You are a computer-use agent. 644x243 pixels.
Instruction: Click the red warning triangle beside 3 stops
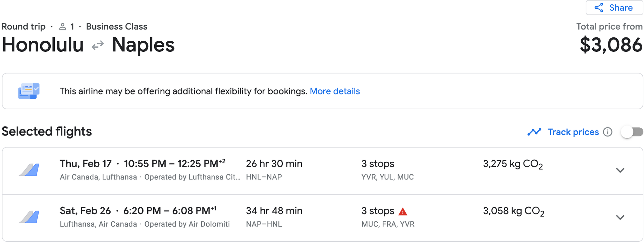point(403,211)
